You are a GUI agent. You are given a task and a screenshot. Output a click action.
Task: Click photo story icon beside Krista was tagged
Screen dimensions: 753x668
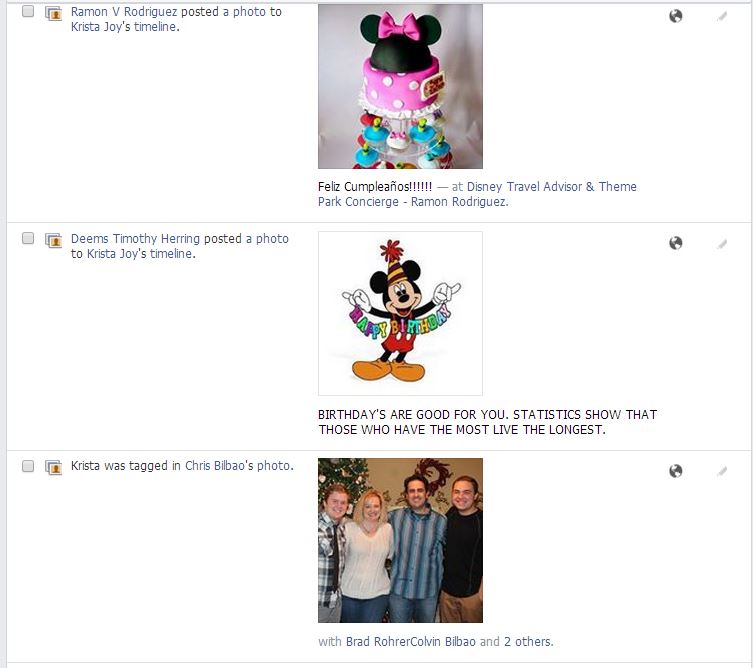click(x=53, y=467)
